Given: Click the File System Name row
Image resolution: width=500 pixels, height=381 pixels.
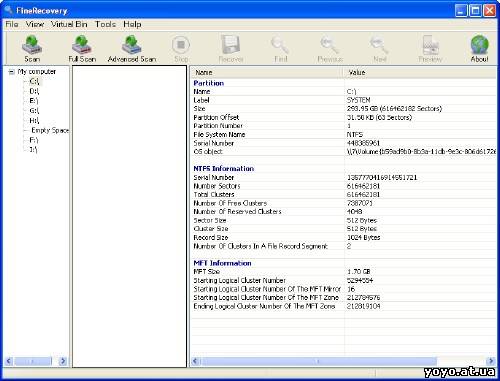Looking at the screenshot, I should pyautogui.click(x=343, y=134).
